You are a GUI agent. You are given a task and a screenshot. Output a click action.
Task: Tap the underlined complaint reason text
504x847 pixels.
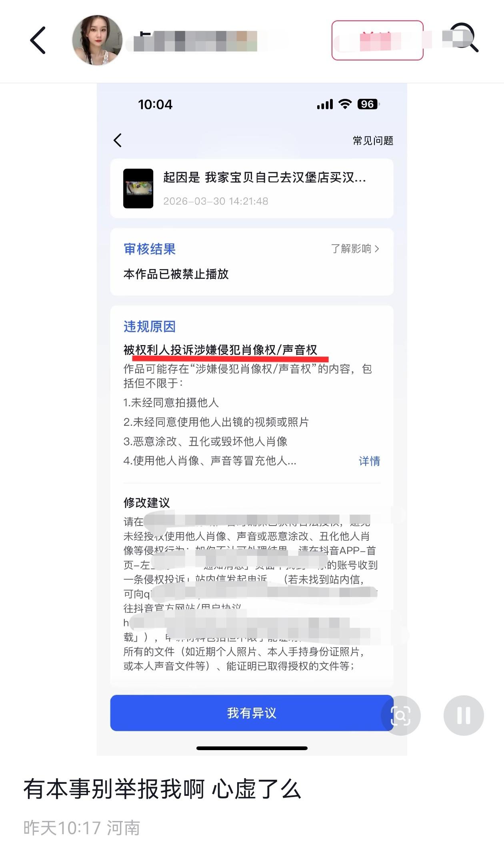pyautogui.click(x=220, y=350)
